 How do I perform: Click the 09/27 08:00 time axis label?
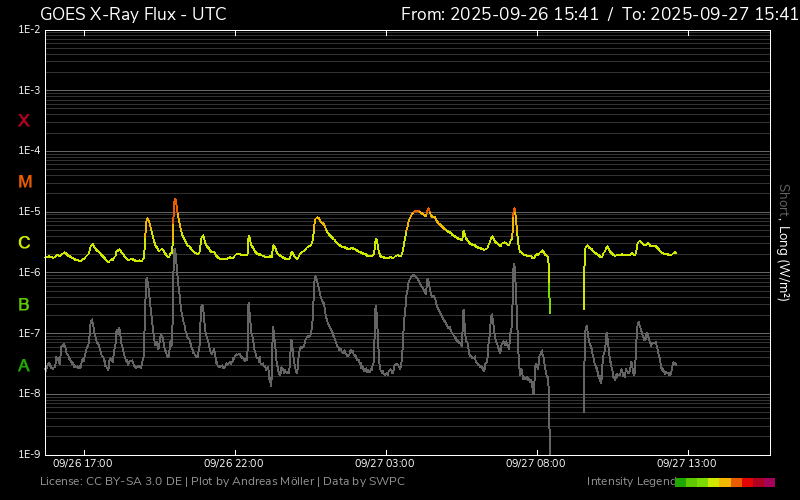click(536, 464)
